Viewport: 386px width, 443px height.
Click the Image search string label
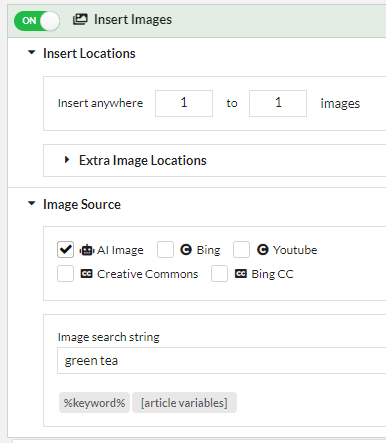click(109, 337)
